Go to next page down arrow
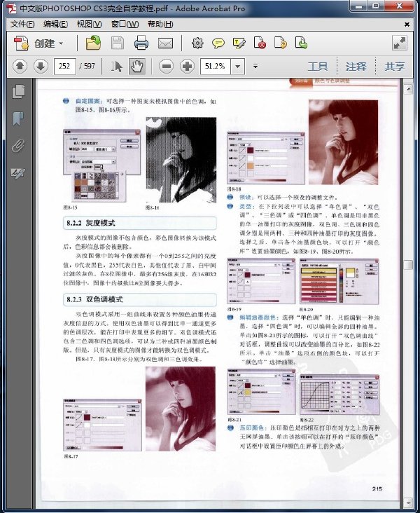Image resolution: width=420 pixels, height=513 pixels. click(x=41, y=67)
